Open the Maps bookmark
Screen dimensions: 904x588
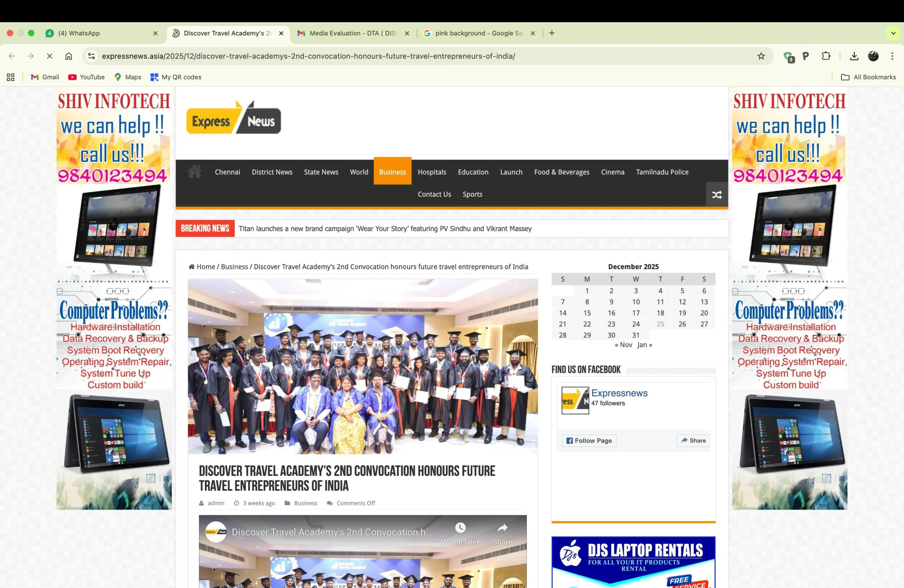[x=127, y=77]
